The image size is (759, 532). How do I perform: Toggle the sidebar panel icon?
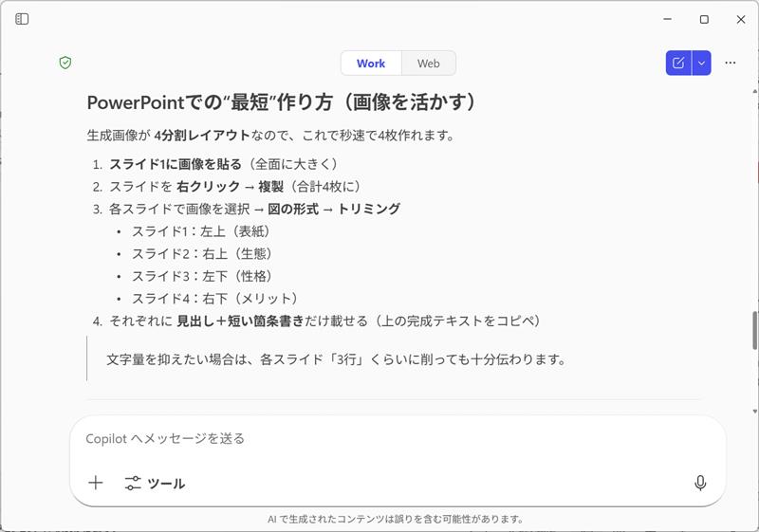[22, 19]
